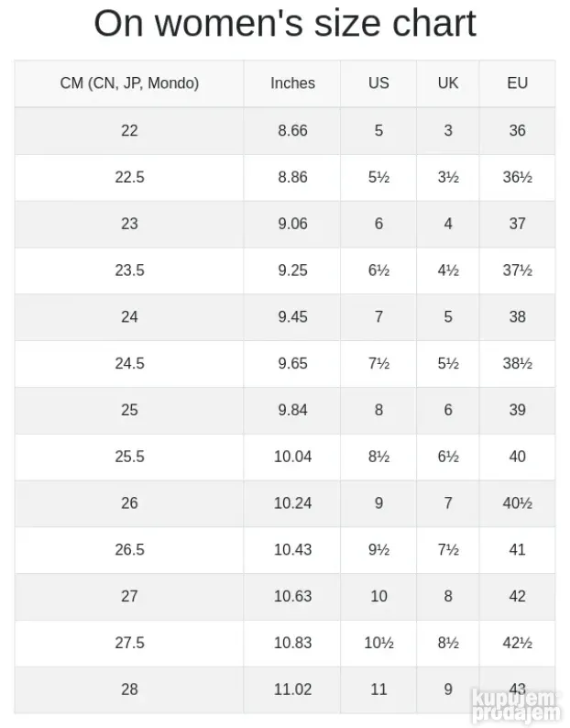
Task: Select the 10.04 inches cell
Action: pyautogui.click(x=292, y=457)
